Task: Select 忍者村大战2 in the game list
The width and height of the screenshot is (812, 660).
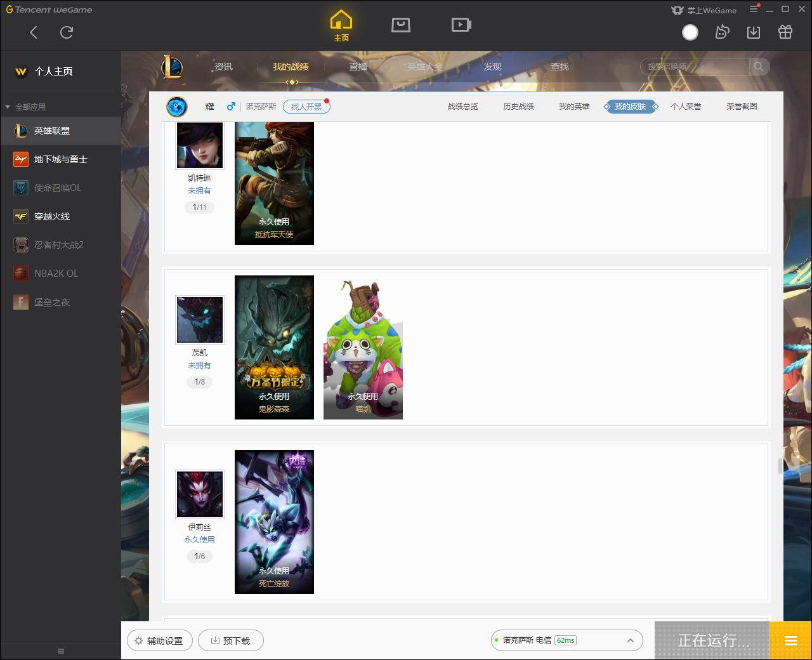Action: tap(60, 245)
